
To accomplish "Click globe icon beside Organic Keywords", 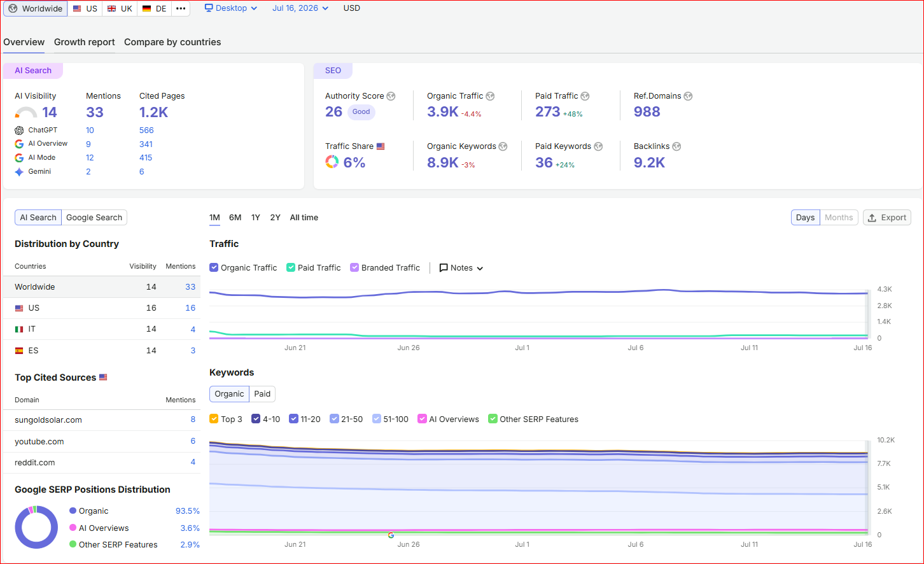I will point(503,146).
